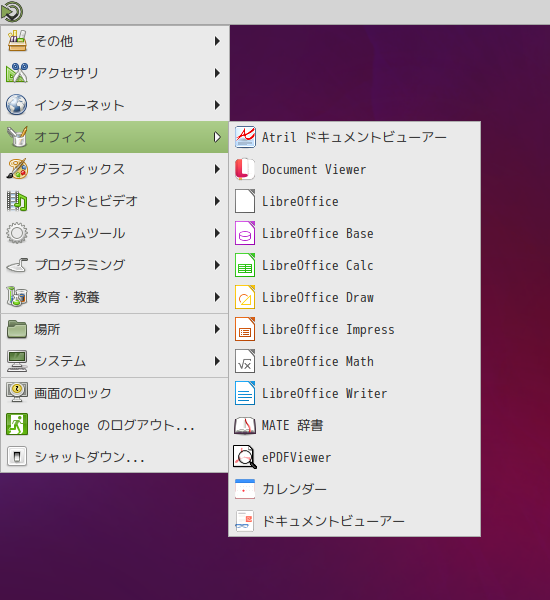Open the システム menu entry
Viewport: 550px width, 600px height.
114,361
